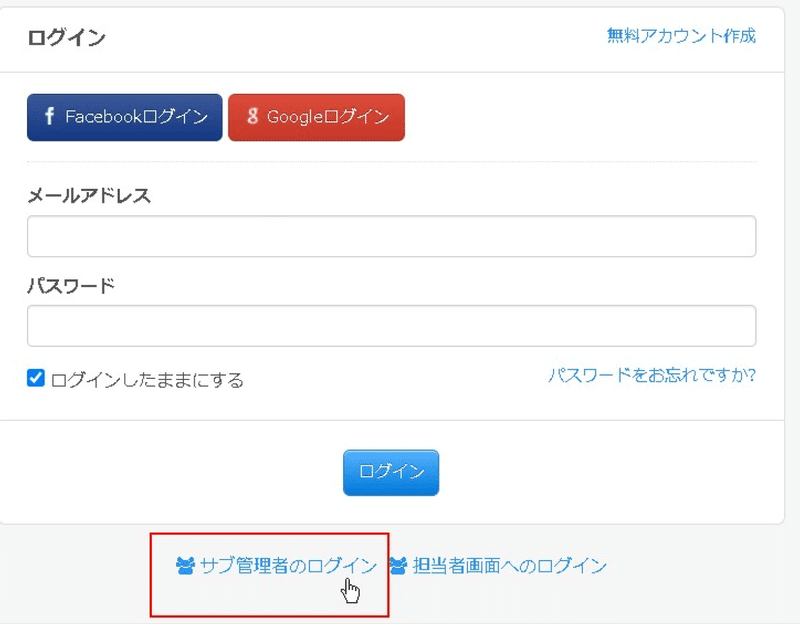Viewport: 800px width, 624px height.
Task: Focus the メールアドレス input field
Action: (x=391, y=236)
